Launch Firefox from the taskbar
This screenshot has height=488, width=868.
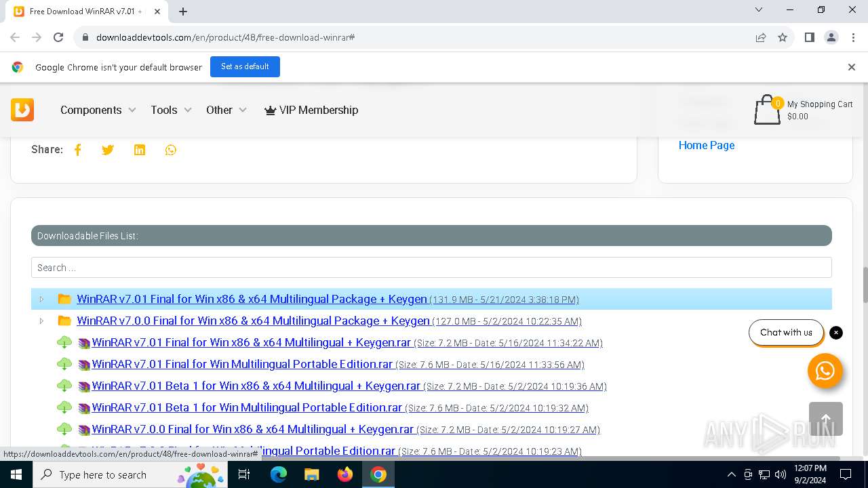345,474
